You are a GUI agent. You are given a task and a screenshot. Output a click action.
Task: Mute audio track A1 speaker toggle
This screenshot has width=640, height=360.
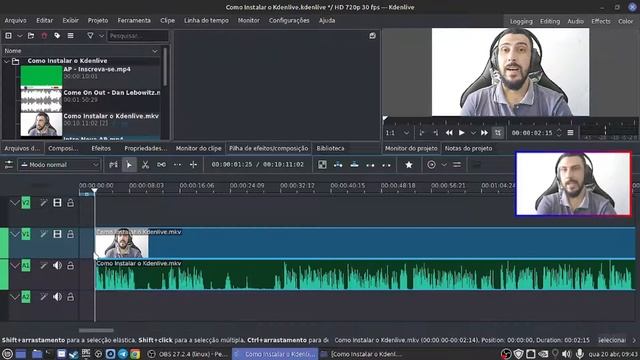[x=57, y=265]
